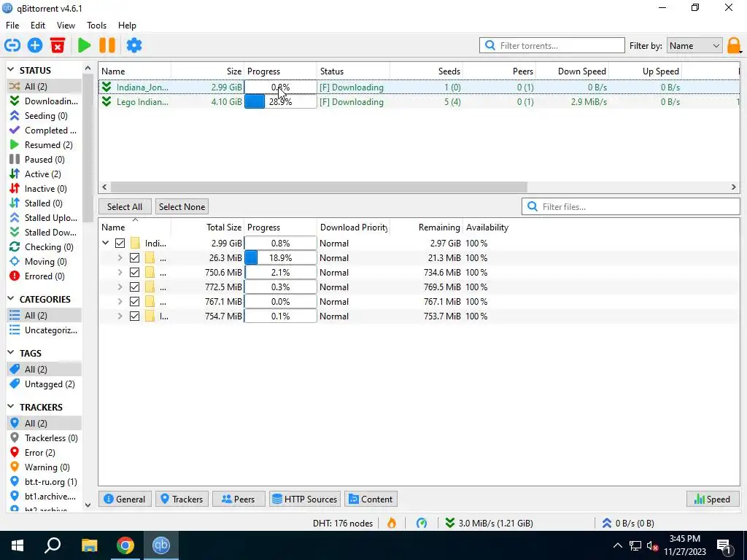Uncheck the top-level Indi... folder checkbox
The height and width of the screenshot is (560, 747).
pos(120,244)
